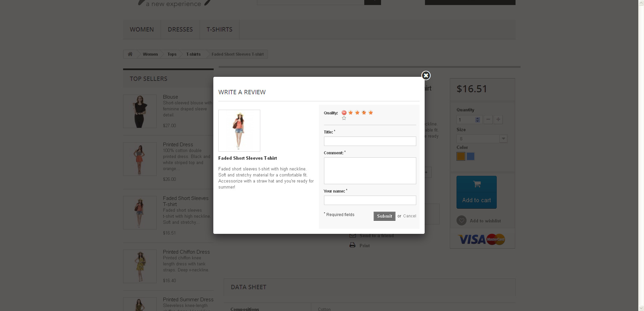Click Printed Dress price $26.00
644x311 pixels.
[169, 179]
